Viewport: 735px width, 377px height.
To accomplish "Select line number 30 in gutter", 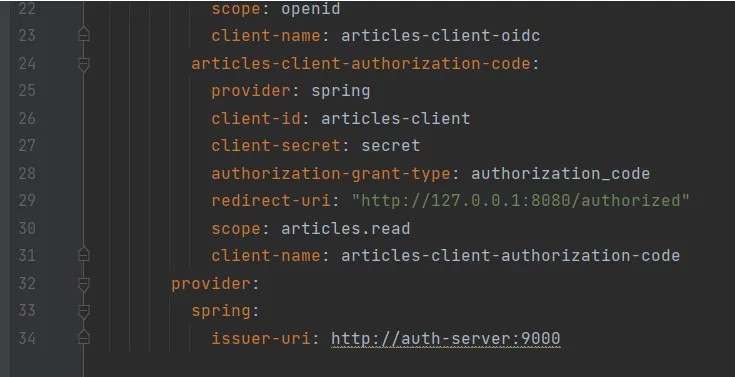I will 27,228.
